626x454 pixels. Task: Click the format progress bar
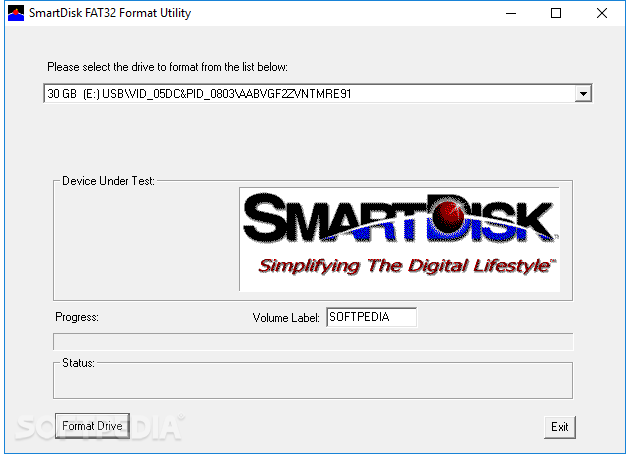point(313,342)
